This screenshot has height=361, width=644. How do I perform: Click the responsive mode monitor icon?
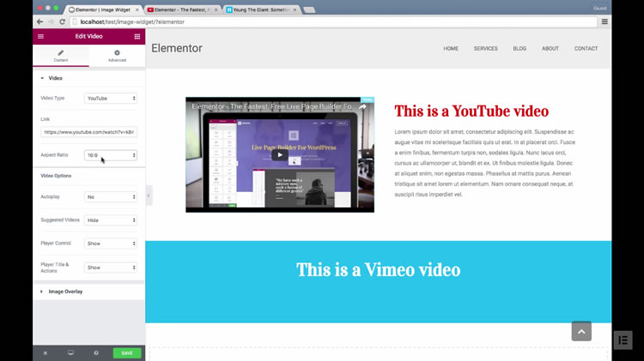[70, 352]
